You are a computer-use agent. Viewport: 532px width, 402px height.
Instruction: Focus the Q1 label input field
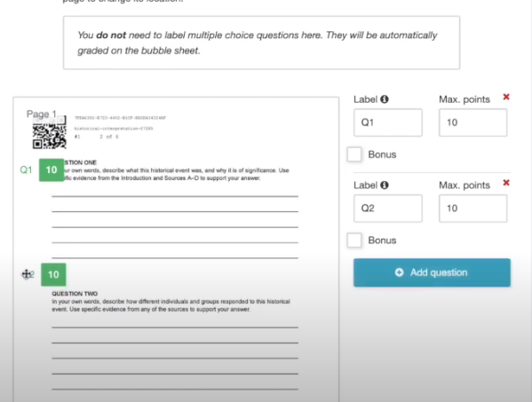pyautogui.click(x=388, y=122)
